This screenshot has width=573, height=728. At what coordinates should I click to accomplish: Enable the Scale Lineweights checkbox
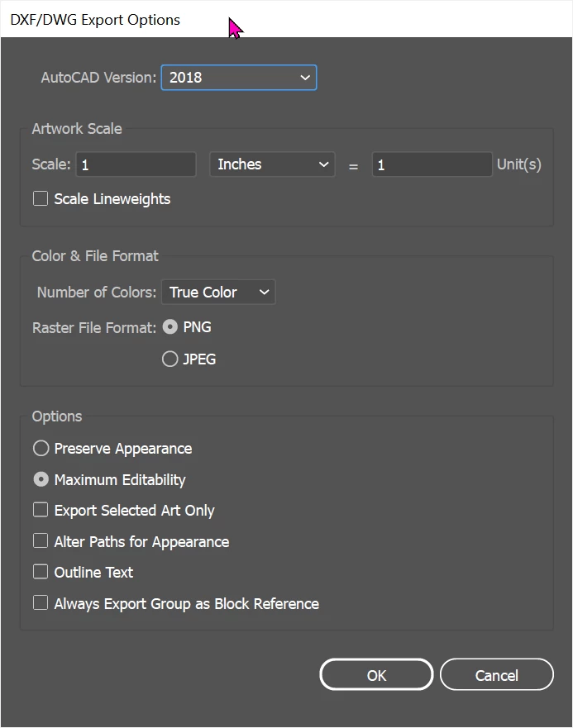pyautogui.click(x=41, y=199)
